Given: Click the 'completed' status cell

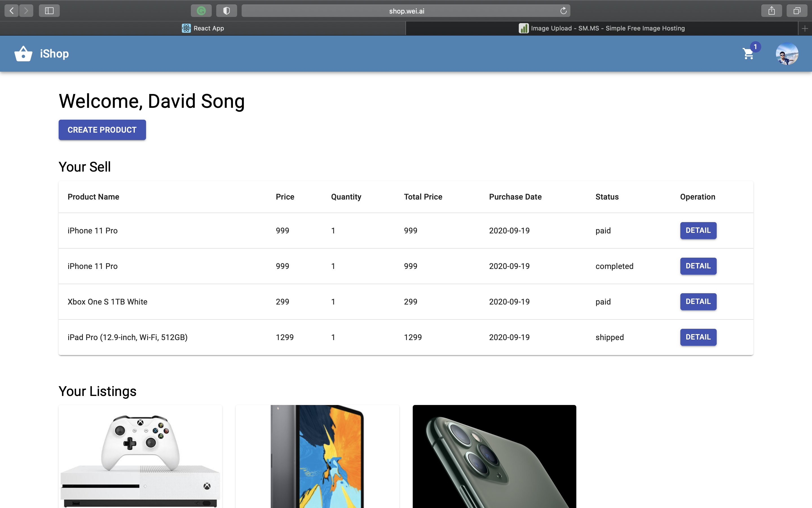Looking at the screenshot, I should point(614,266).
